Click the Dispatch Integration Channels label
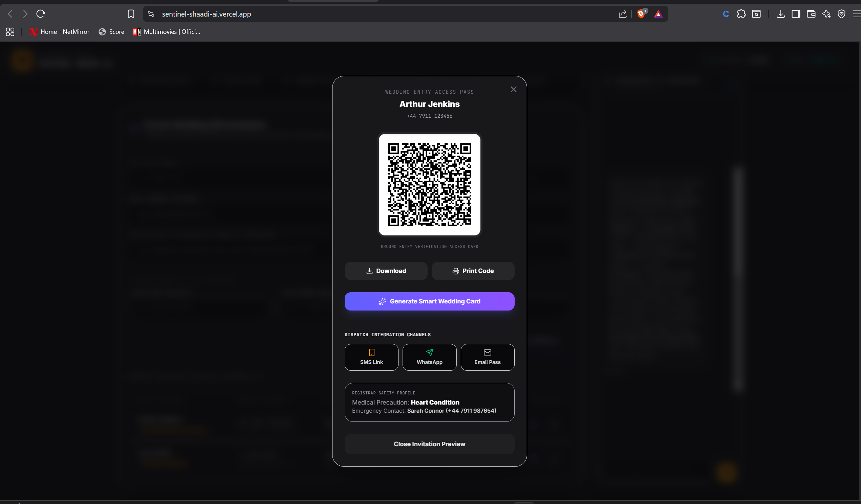This screenshot has height=504, width=861. tap(387, 335)
